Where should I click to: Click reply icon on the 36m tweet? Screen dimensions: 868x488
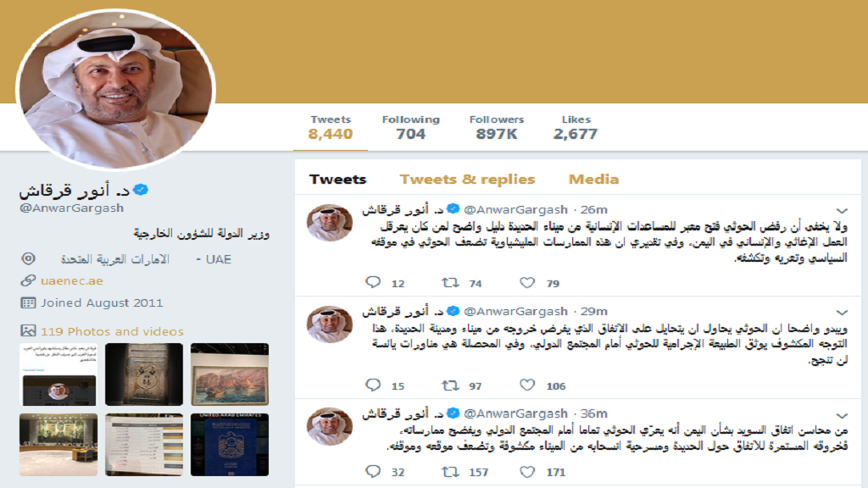click(373, 471)
